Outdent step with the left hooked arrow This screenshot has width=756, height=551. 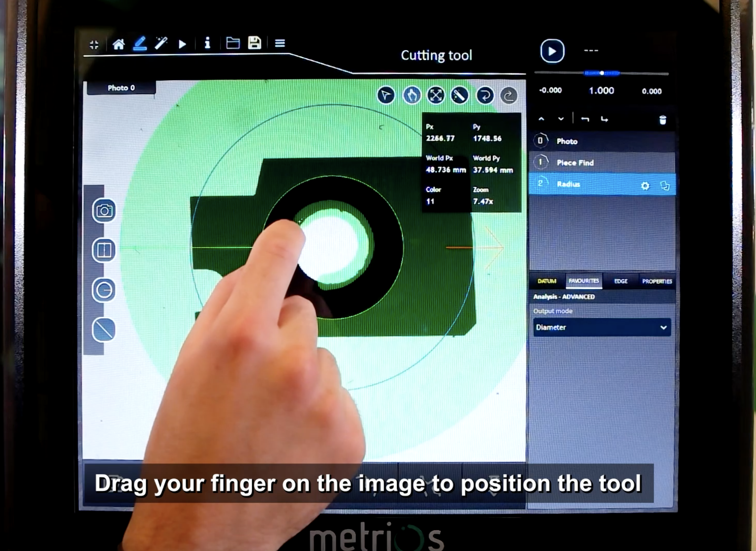(585, 119)
